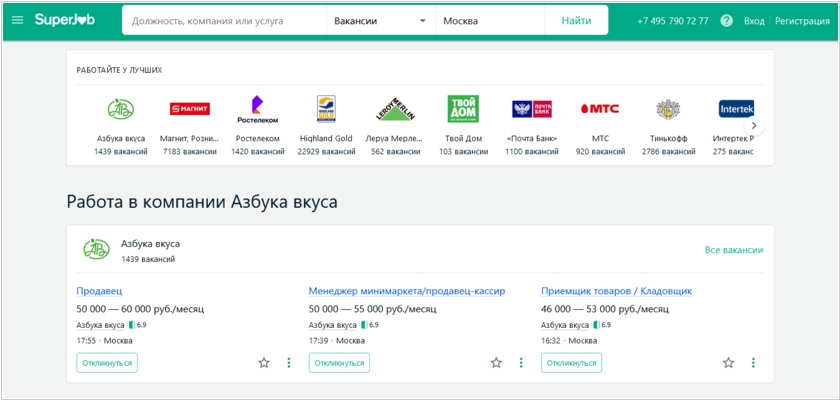Call the phone number +7 495 790 72 77
840x400 pixels.
(x=673, y=21)
